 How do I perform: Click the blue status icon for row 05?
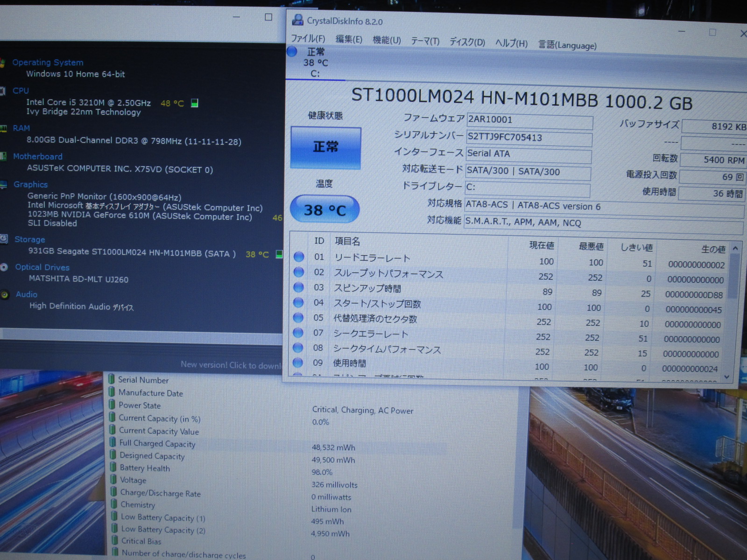pyautogui.click(x=298, y=318)
